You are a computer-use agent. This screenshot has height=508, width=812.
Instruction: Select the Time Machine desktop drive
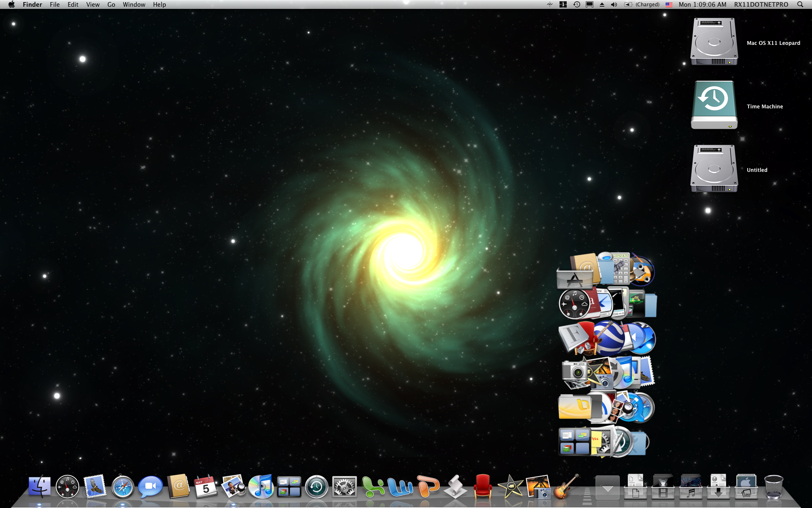[714, 105]
